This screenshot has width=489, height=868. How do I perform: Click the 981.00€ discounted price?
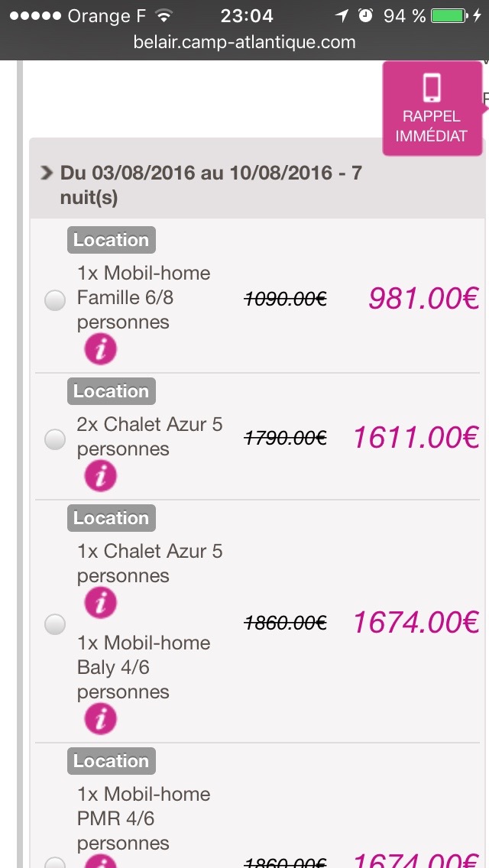pos(424,299)
